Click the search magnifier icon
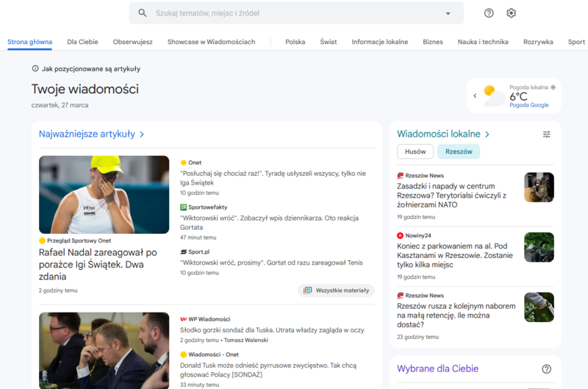588x389 pixels. point(143,13)
